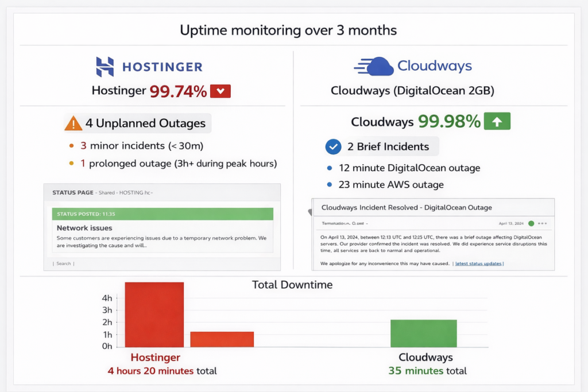588x392 pixels.
Task: Click the Network issues headline
Action: click(83, 228)
